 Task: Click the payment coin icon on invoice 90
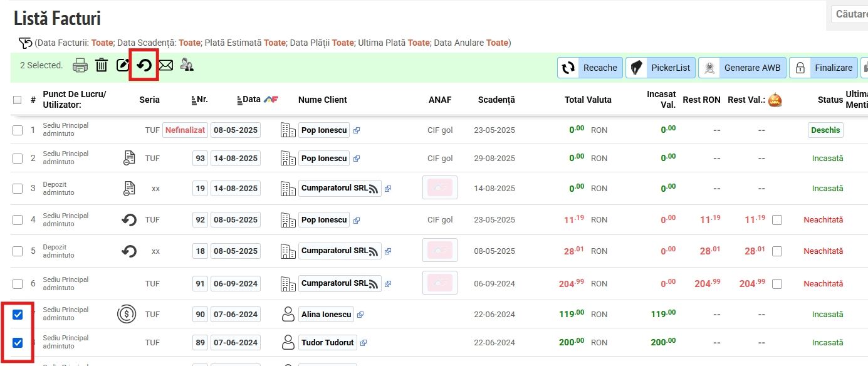127,313
